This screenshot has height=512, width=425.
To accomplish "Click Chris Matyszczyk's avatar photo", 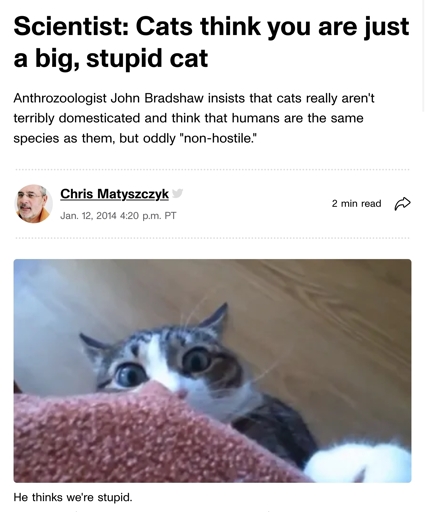I will 34,204.
